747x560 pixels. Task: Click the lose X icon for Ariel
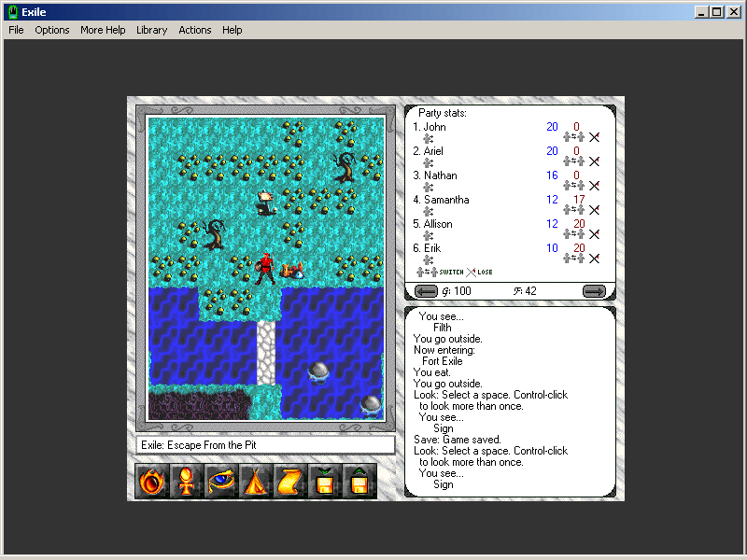(x=594, y=161)
